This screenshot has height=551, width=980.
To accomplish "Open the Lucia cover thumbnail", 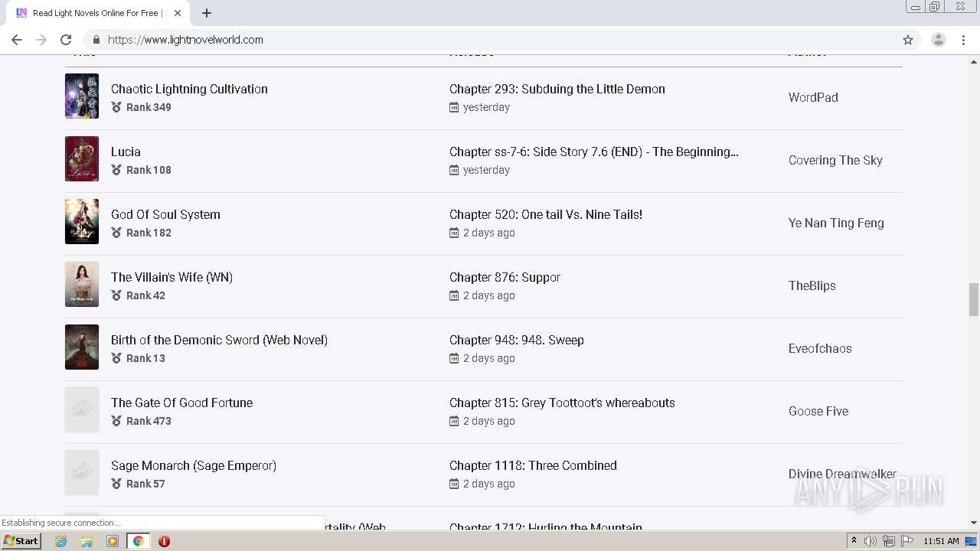I will [82, 158].
